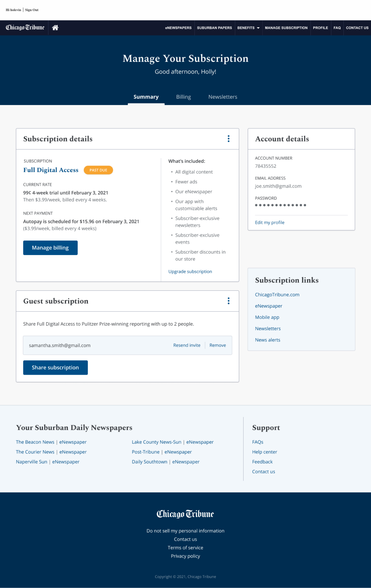Click the home icon in the navbar
This screenshot has width=371, height=588.
[x=55, y=28]
